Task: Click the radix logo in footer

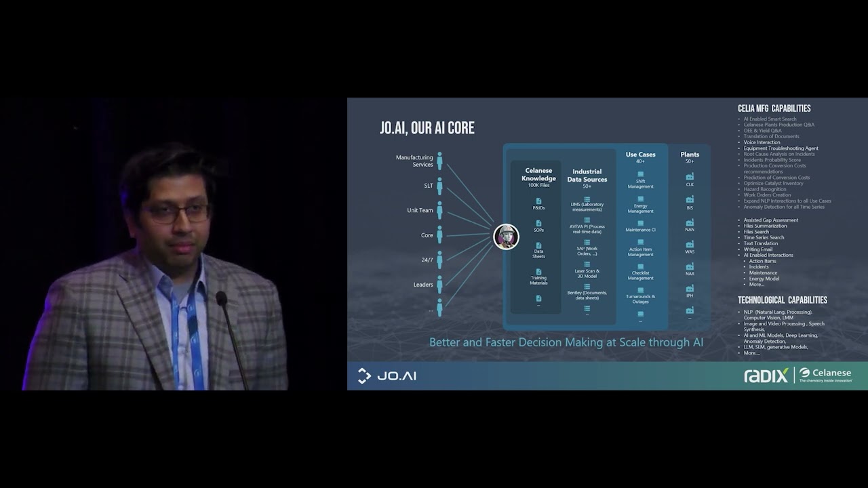Action: click(x=766, y=375)
